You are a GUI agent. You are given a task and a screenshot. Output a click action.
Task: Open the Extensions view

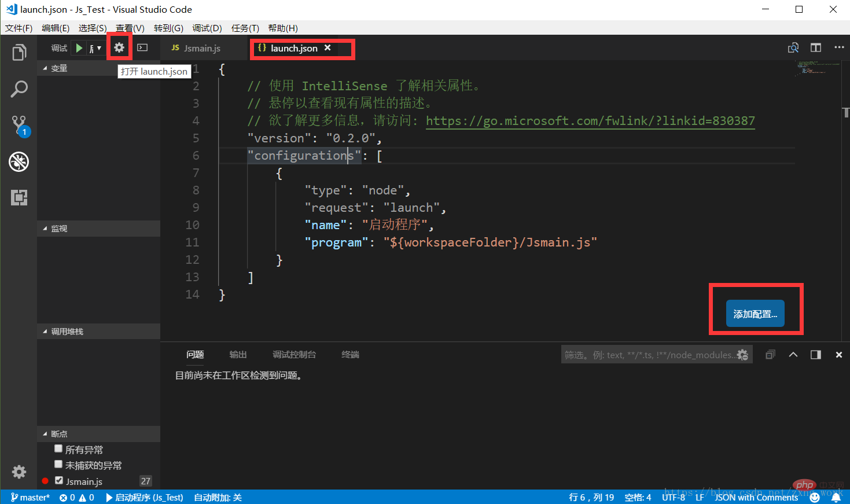pyautogui.click(x=19, y=197)
